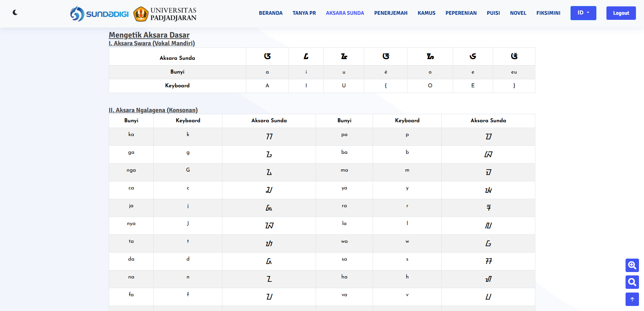
Task: Click the Sundanese glyph in the ka row
Action: [269, 136]
